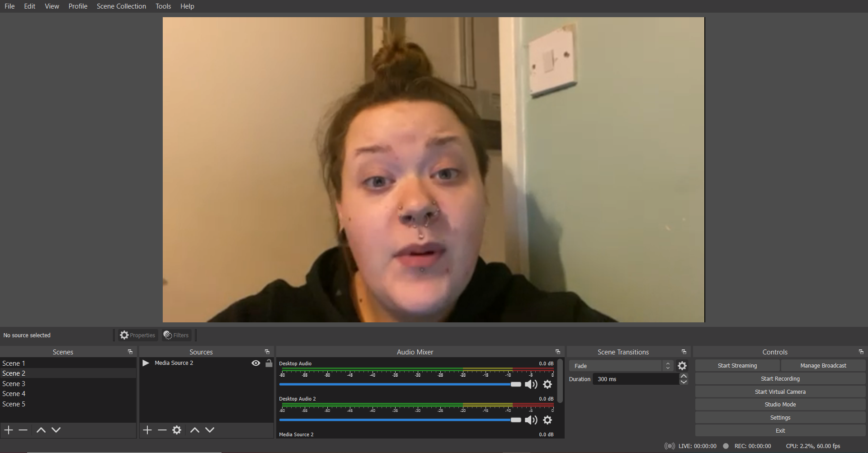
Task: Mute Desktop Audio 2 speaker icon
Action: click(531, 420)
